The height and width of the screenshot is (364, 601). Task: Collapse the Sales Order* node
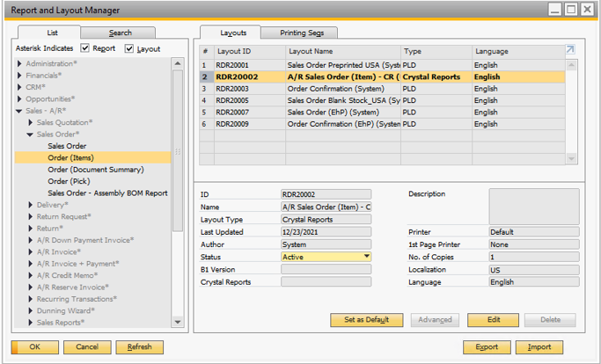(30, 135)
